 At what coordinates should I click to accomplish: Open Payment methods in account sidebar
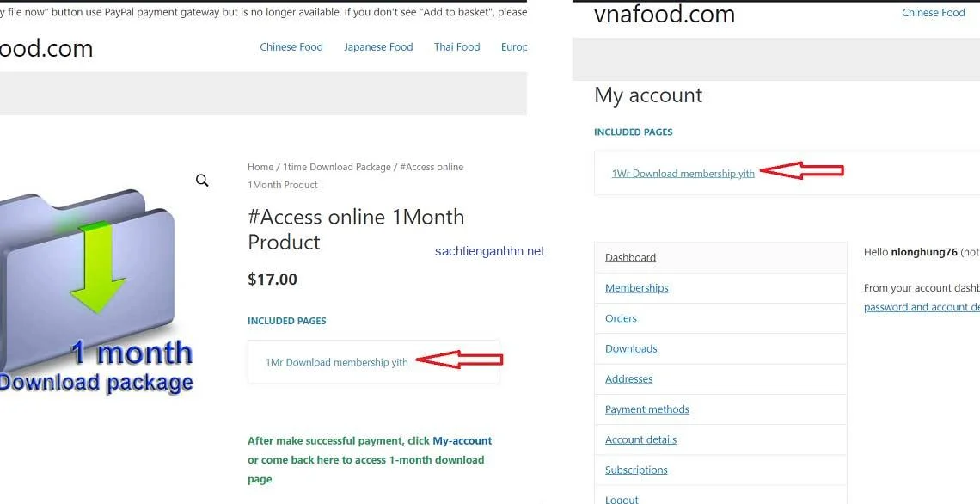tap(646, 409)
